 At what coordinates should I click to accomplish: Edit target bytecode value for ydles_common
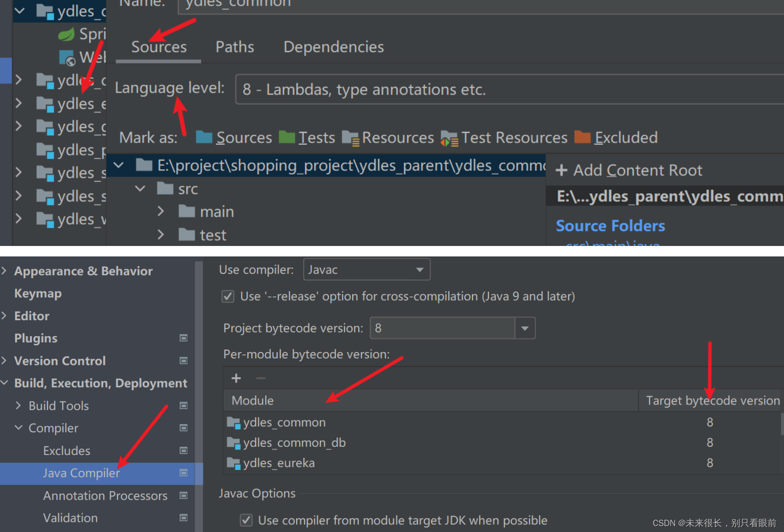point(710,422)
